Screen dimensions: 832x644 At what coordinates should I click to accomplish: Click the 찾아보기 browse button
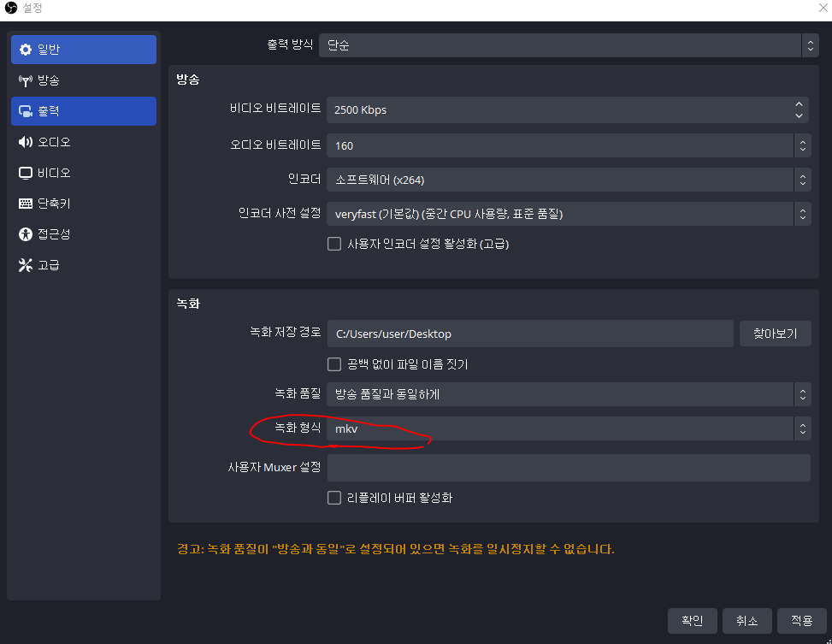pyautogui.click(x=776, y=334)
